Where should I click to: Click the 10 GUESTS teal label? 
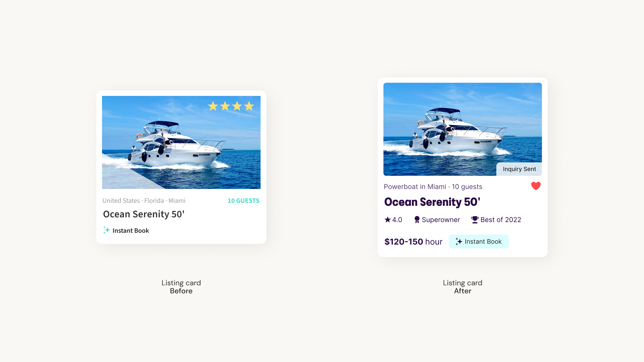pos(244,201)
